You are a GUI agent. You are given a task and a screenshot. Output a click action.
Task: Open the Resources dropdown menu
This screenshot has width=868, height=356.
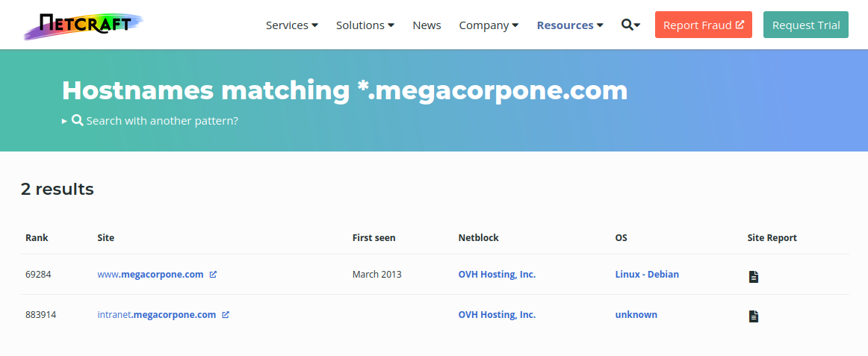tap(570, 25)
